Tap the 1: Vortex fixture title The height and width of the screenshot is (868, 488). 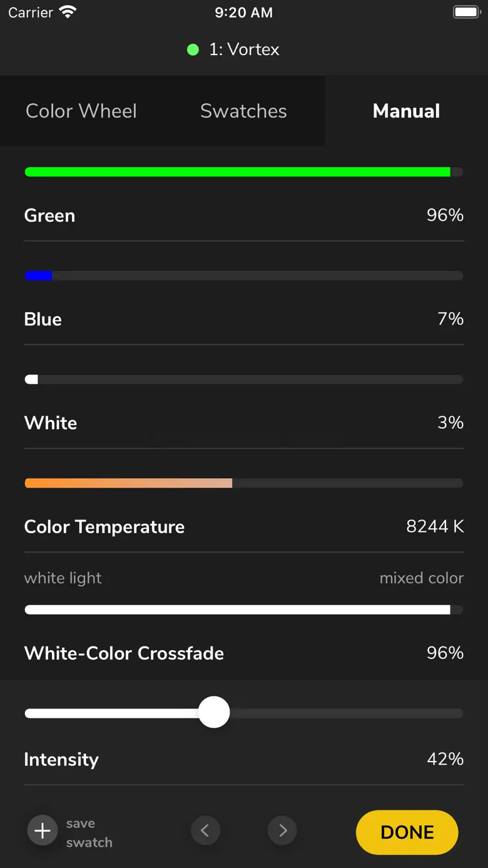point(244,49)
